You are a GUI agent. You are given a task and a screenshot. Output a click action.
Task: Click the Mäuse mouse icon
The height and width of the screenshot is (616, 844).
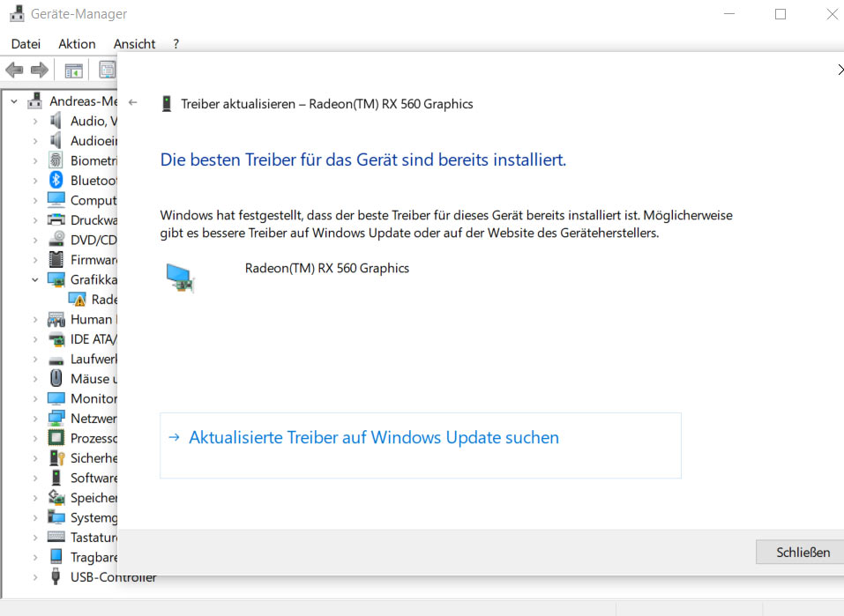click(56, 378)
